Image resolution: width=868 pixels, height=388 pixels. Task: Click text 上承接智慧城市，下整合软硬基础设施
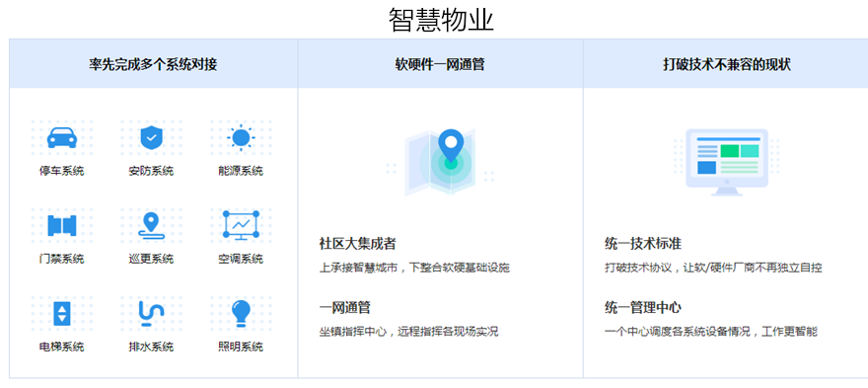pyautogui.click(x=414, y=268)
